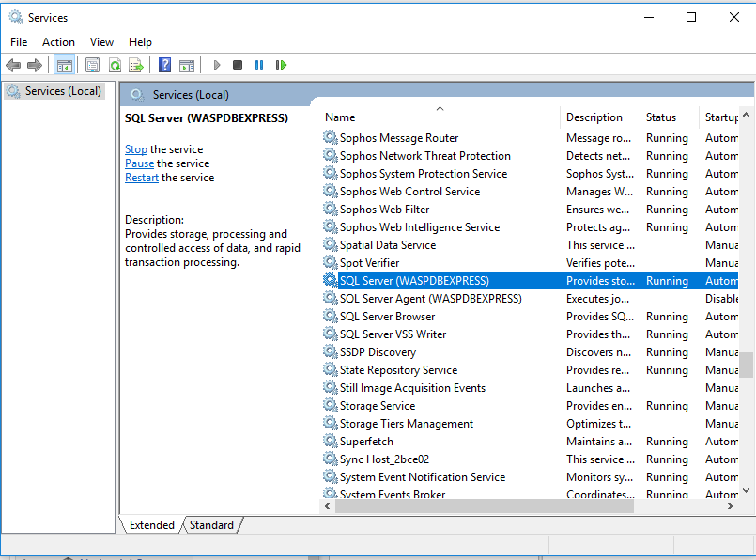Click gear icon of Sync Host_2bce02
Viewport: 756px width, 560px height.
[x=331, y=459]
